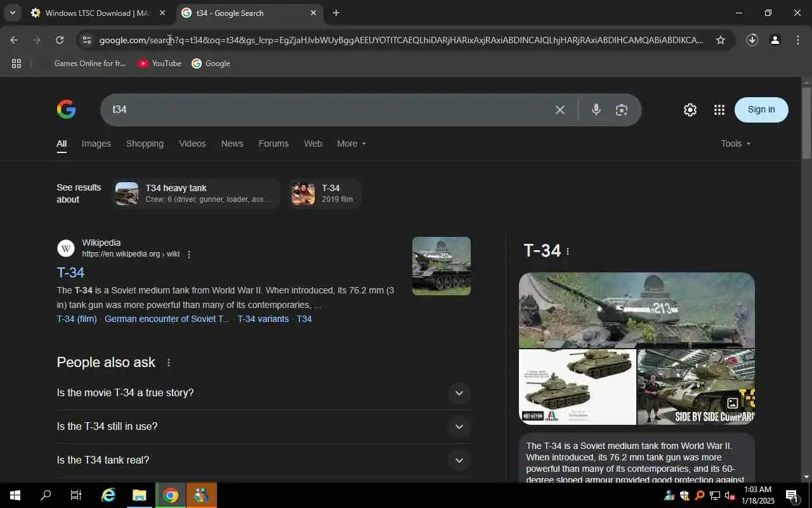Click page vertical scrollbar
Image resolution: width=812 pixels, height=508 pixels.
[x=806, y=124]
